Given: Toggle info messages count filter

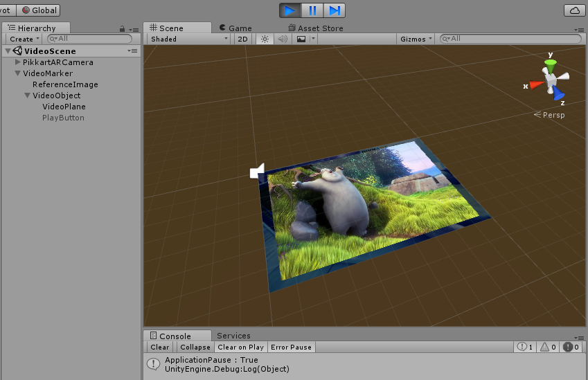Looking at the screenshot, I should tap(524, 347).
